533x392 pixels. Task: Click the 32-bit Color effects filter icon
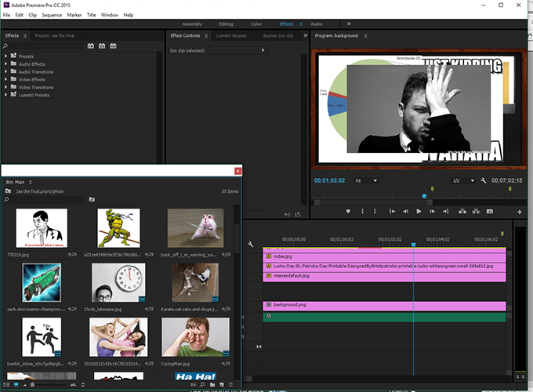point(102,46)
